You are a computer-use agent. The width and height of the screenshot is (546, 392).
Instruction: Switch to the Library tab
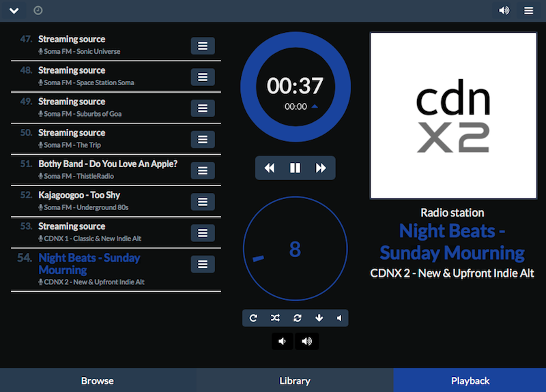(295, 380)
